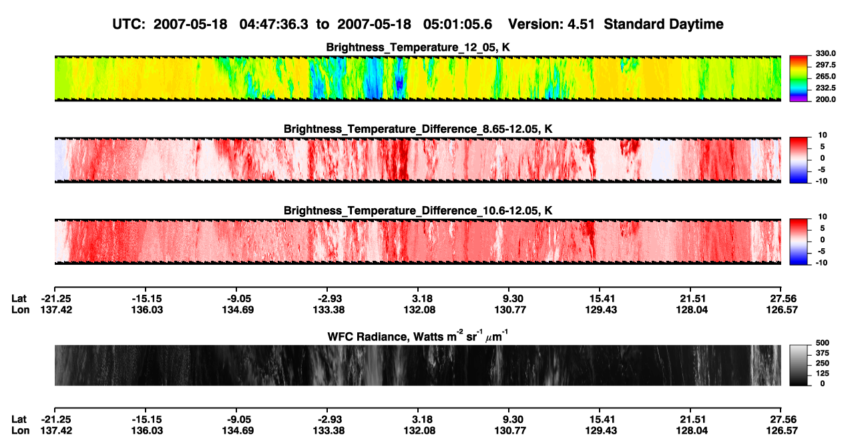Click the 'Brightness_Temperature_Difference_8.65-12.05, K' title
Viewport: 868px width, 445px height.
(418, 129)
